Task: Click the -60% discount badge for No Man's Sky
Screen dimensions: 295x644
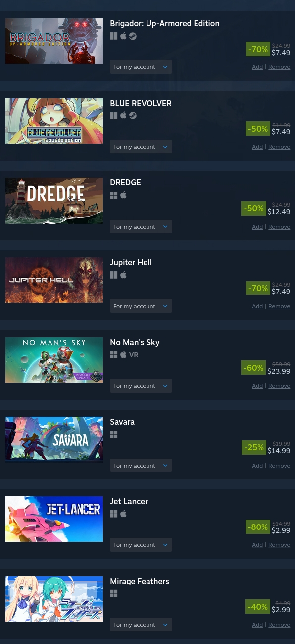Action: [x=253, y=368]
